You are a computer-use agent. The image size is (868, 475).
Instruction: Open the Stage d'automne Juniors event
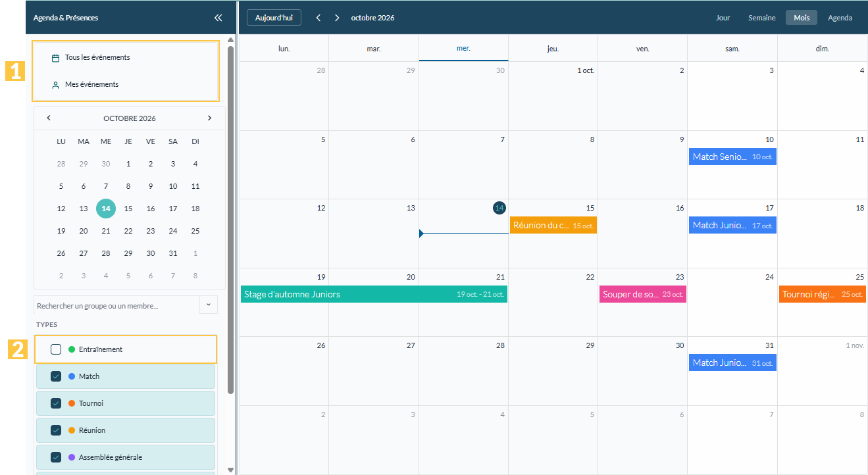[x=374, y=294]
